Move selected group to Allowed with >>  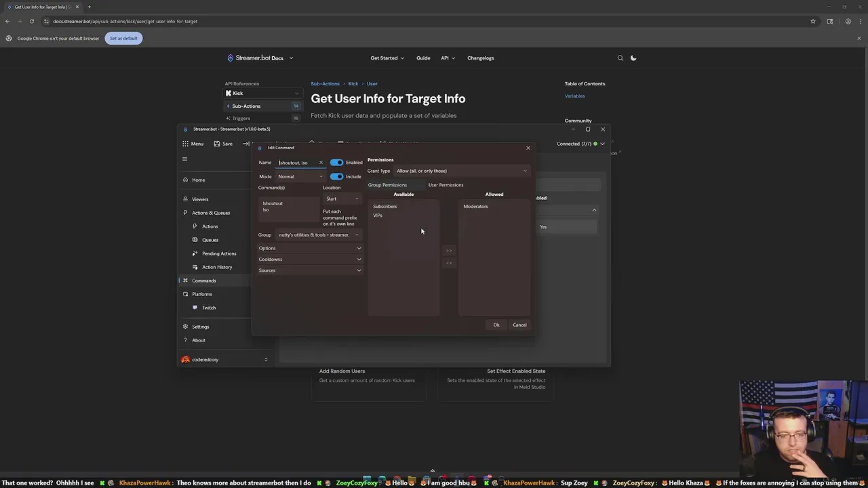(x=449, y=251)
